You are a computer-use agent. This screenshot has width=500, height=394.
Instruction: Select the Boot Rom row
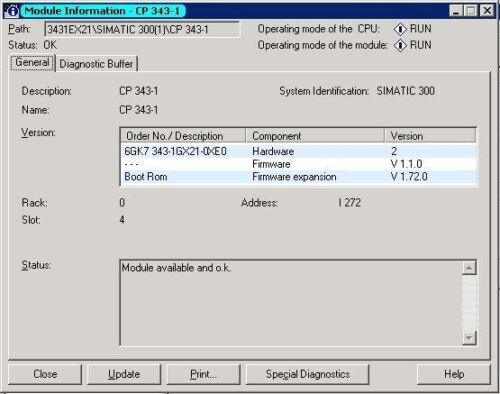click(x=298, y=177)
